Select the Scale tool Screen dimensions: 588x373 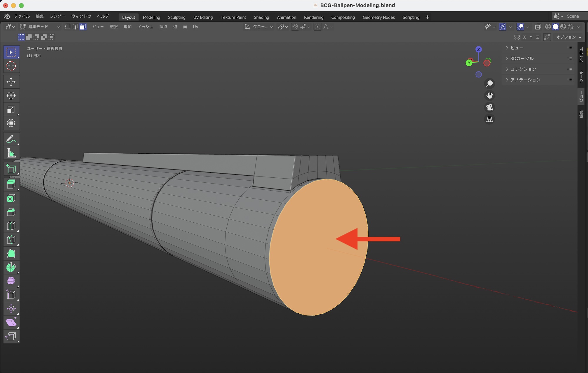point(11,110)
